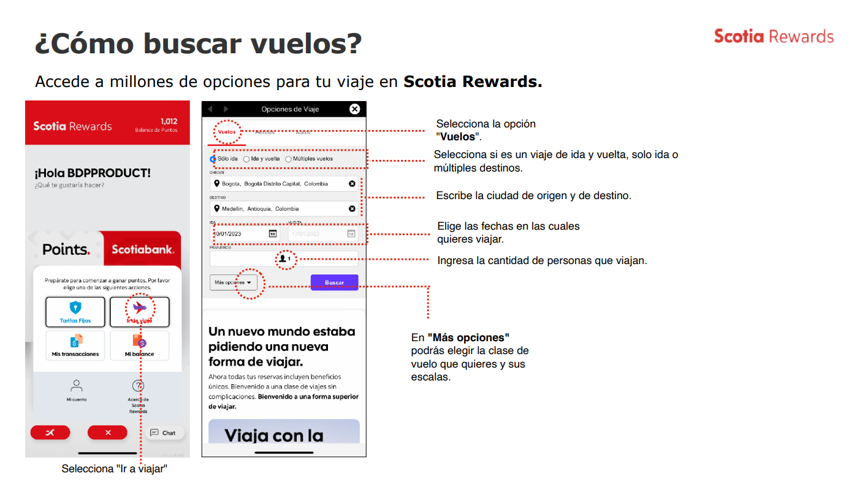Expand the Más opciones dropdown

[234, 282]
